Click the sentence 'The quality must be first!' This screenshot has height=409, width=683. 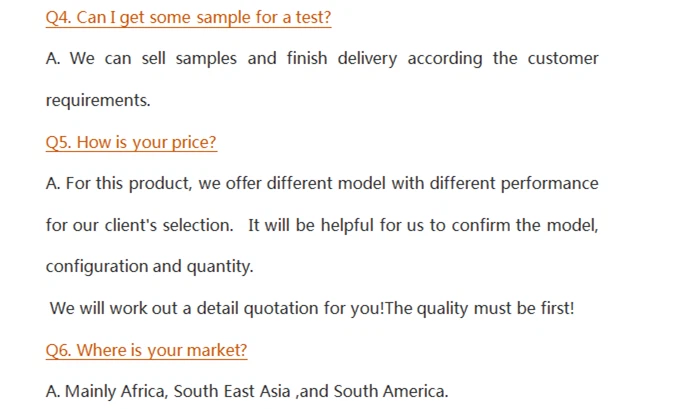[480, 309]
